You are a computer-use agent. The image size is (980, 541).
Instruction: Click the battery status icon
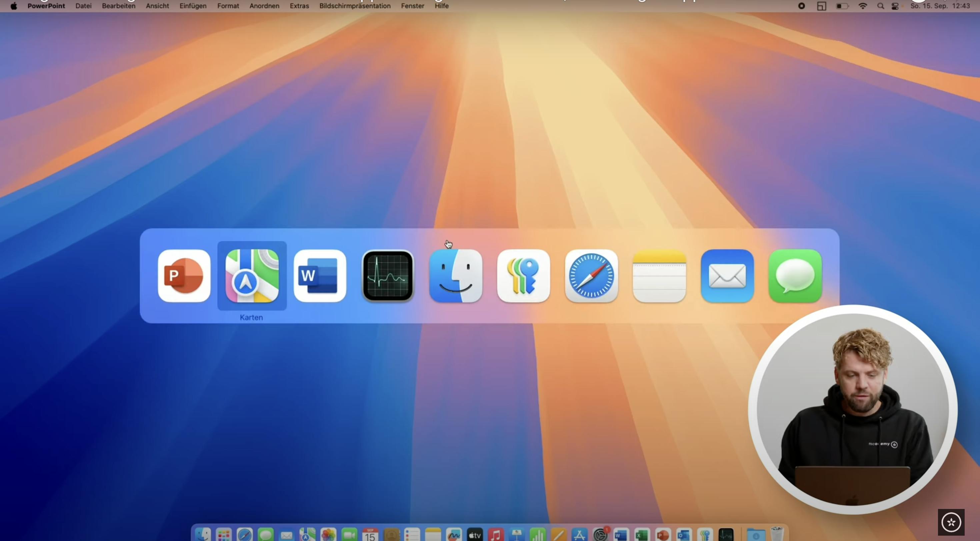842,6
